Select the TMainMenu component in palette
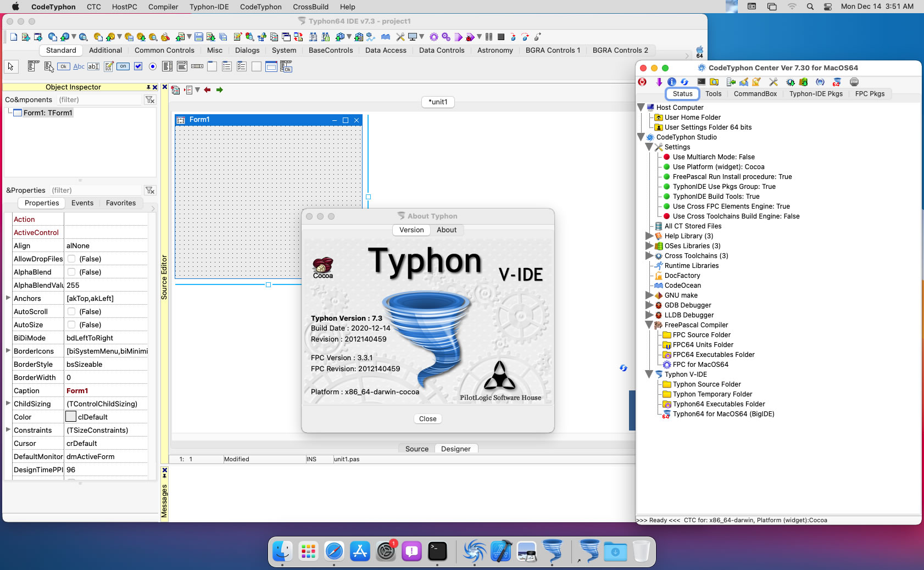This screenshot has width=924, height=570. point(32,66)
